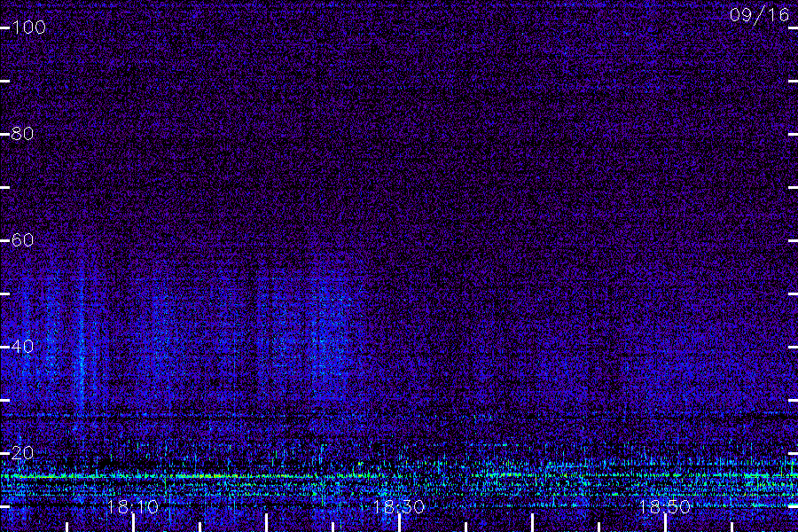
Task: Click the 80 frequency axis label
Action: (22, 134)
